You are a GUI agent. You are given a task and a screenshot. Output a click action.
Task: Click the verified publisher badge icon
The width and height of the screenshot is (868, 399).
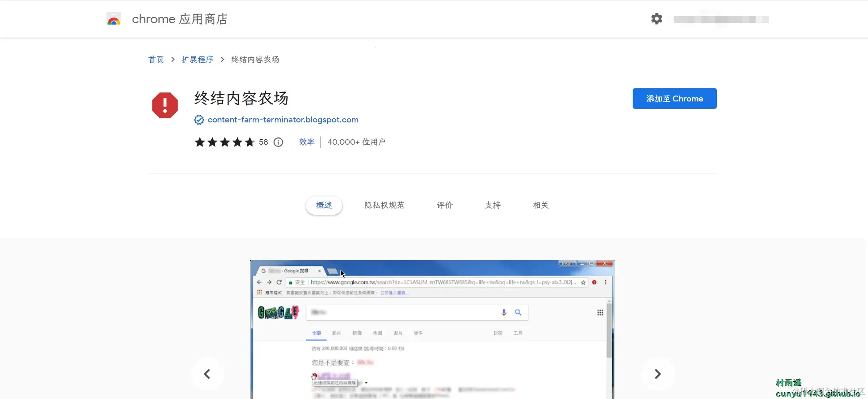coord(199,120)
